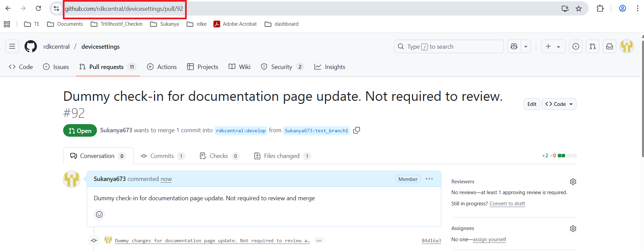Open the pull requests shortcut icon in header
This screenshot has width=644, height=251.
593,46
